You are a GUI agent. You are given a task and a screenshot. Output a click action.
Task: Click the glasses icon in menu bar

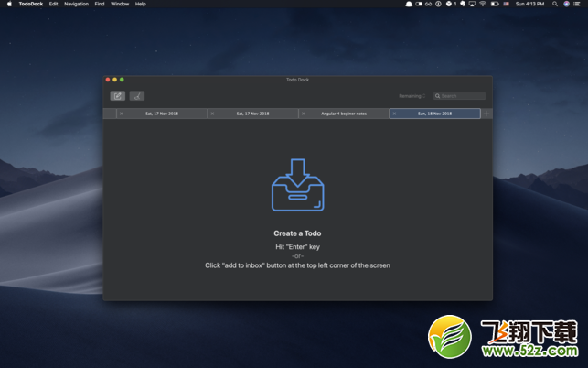point(428,4)
